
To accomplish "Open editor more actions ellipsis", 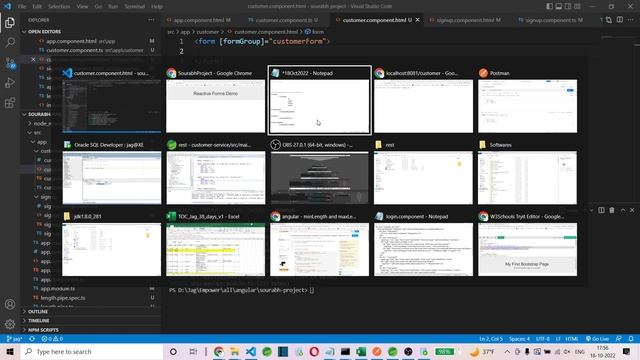I will point(631,20).
